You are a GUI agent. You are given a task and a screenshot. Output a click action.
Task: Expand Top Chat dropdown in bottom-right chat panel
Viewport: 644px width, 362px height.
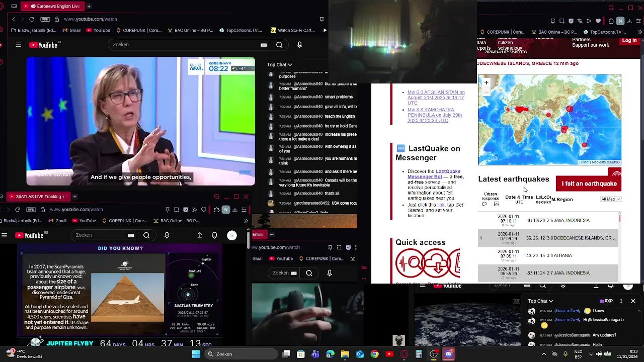click(x=540, y=301)
